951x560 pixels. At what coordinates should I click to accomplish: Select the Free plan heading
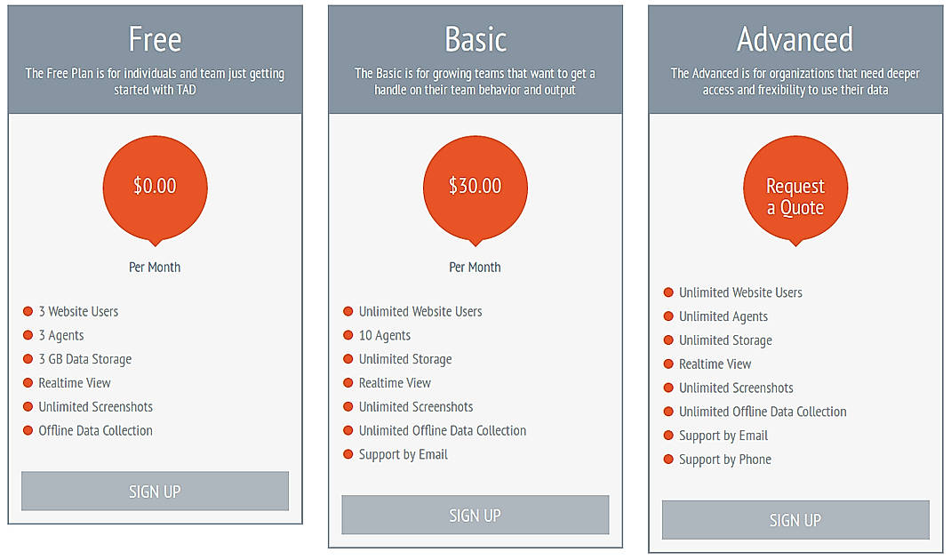point(155,39)
